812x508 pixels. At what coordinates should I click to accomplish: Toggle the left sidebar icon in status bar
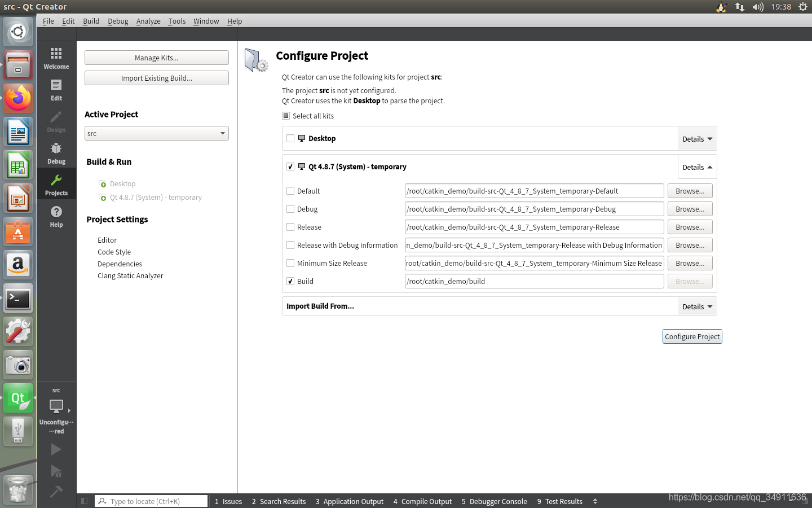click(x=85, y=501)
